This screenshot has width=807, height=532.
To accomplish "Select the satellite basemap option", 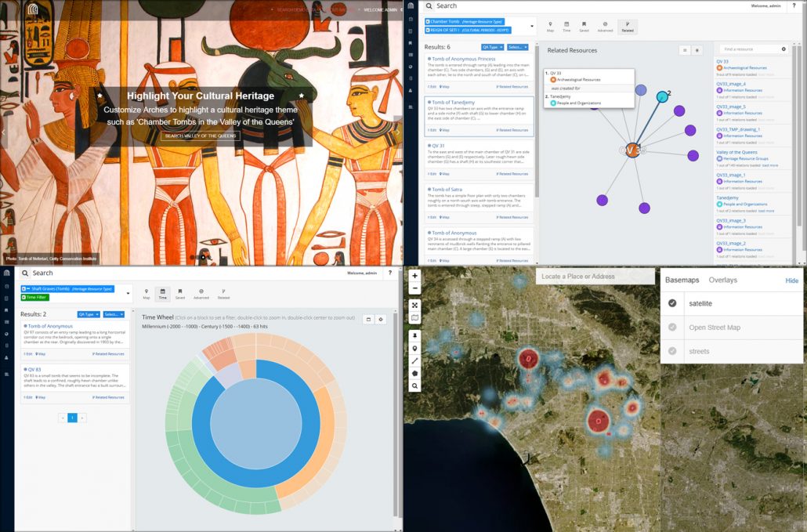I will [x=732, y=303].
